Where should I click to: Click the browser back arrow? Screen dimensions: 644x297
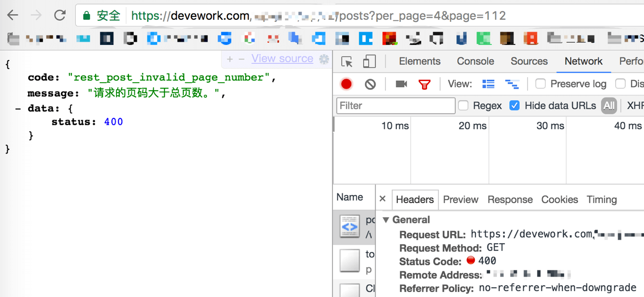pyautogui.click(x=13, y=15)
